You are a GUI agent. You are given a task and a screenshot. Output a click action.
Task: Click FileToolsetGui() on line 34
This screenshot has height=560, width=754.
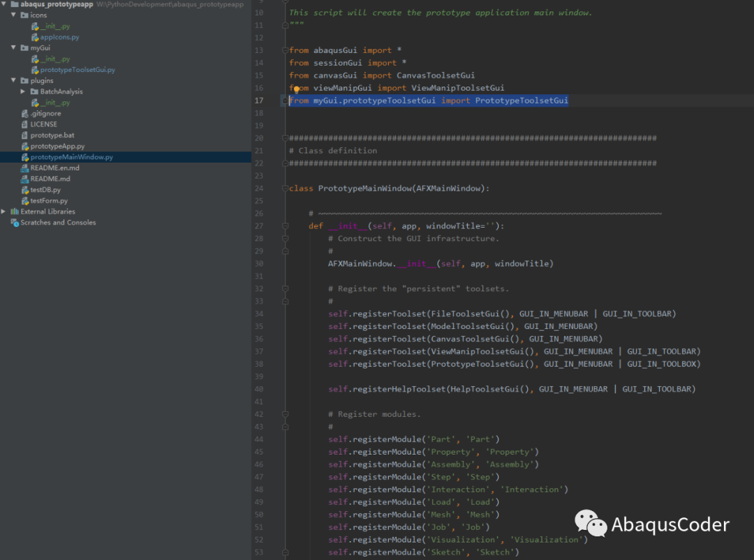(x=470, y=314)
